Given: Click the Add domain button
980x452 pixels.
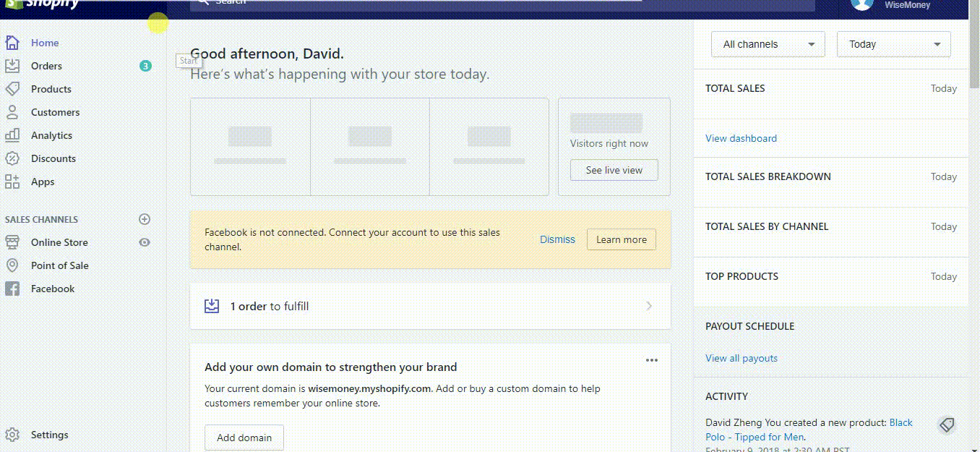Looking at the screenshot, I should [244, 438].
